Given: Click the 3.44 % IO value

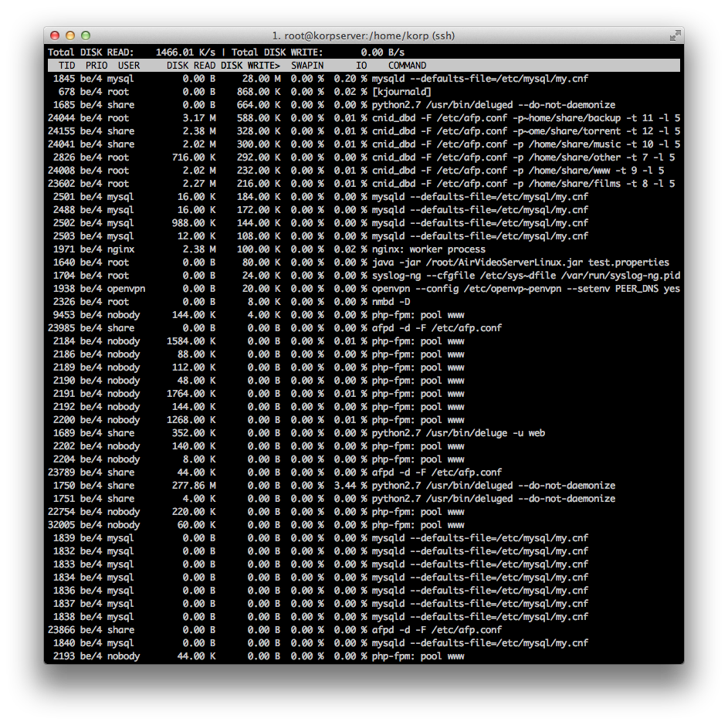Looking at the screenshot, I should click(x=350, y=486).
